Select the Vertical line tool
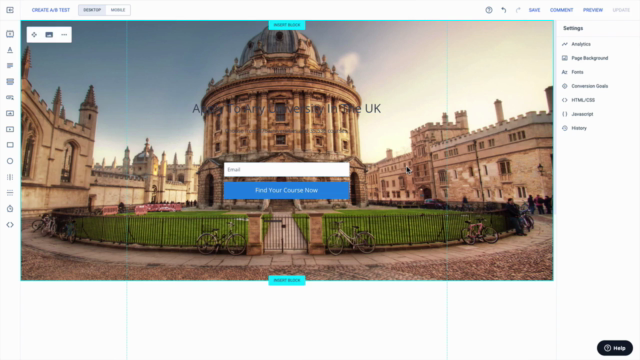 pos(10,177)
